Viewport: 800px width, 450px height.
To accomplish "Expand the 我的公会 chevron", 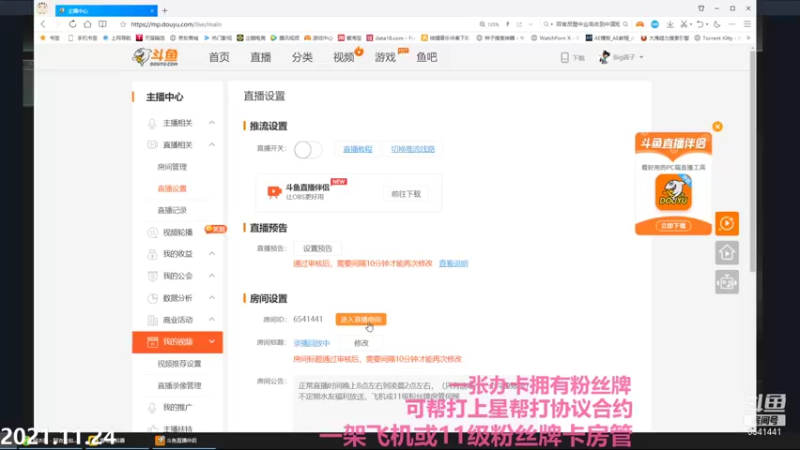I will coord(212,276).
